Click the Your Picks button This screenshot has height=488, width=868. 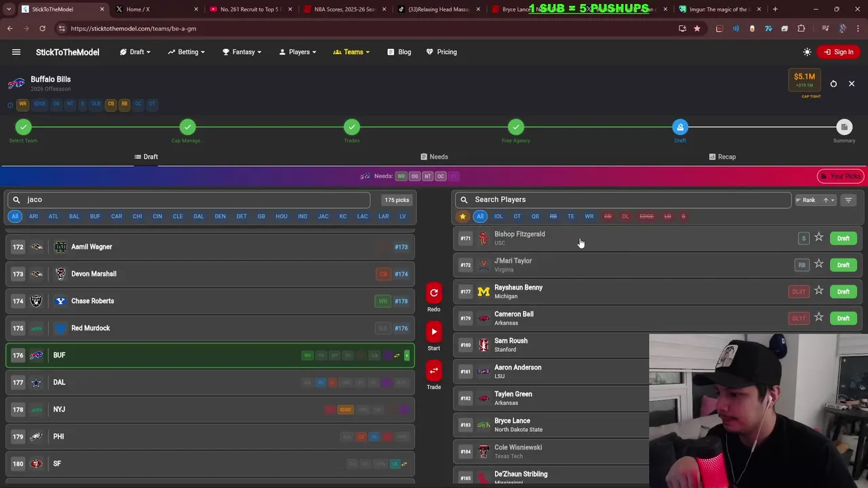coord(840,176)
